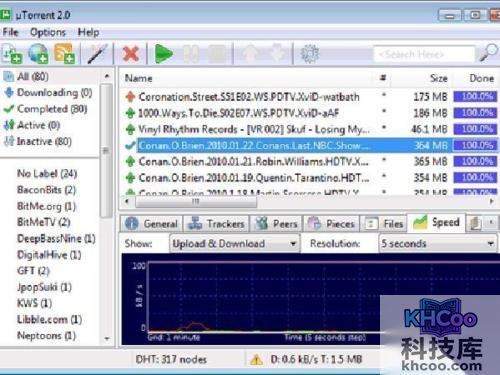Select the No Label (24) label
500x375 pixels.
[47, 174]
